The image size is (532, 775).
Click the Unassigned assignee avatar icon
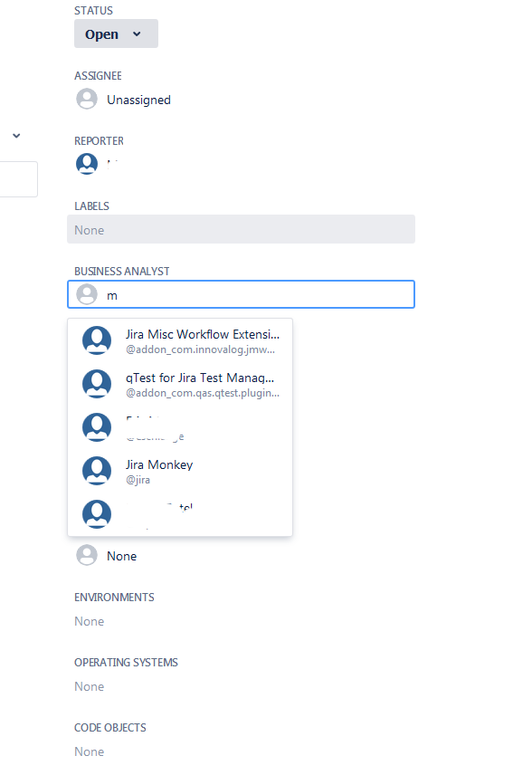click(87, 99)
